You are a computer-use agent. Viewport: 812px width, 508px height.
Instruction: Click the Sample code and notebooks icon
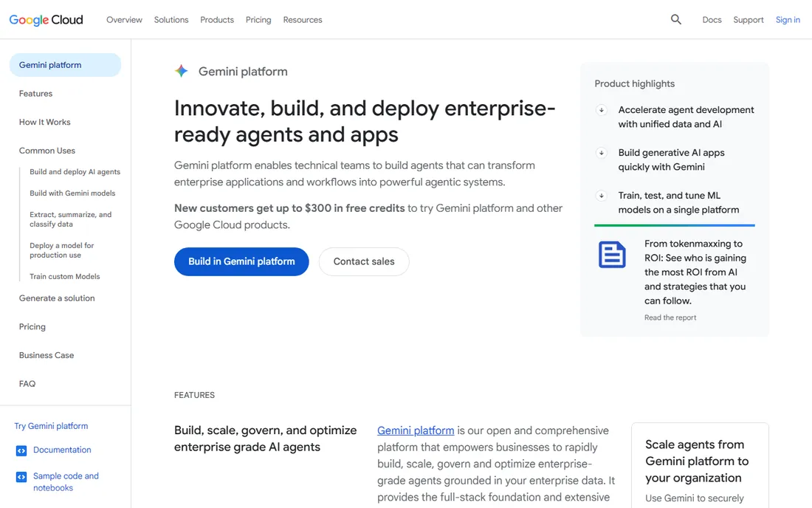coord(21,476)
